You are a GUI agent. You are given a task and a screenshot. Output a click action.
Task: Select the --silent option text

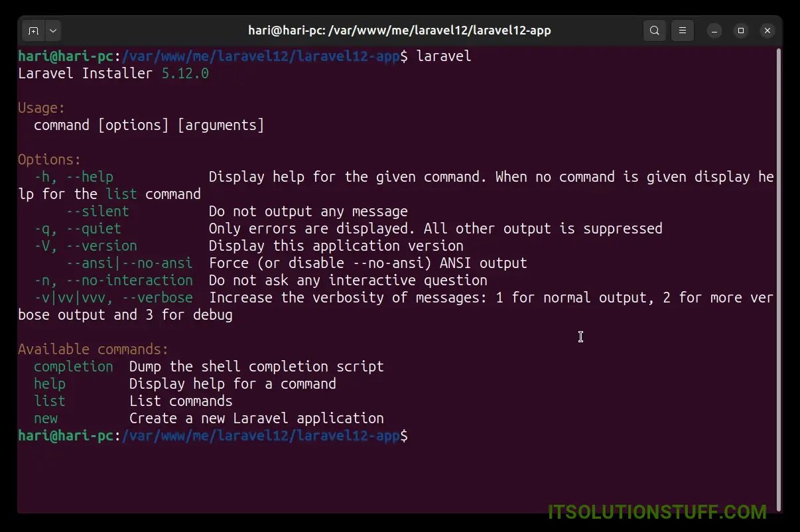point(98,212)
